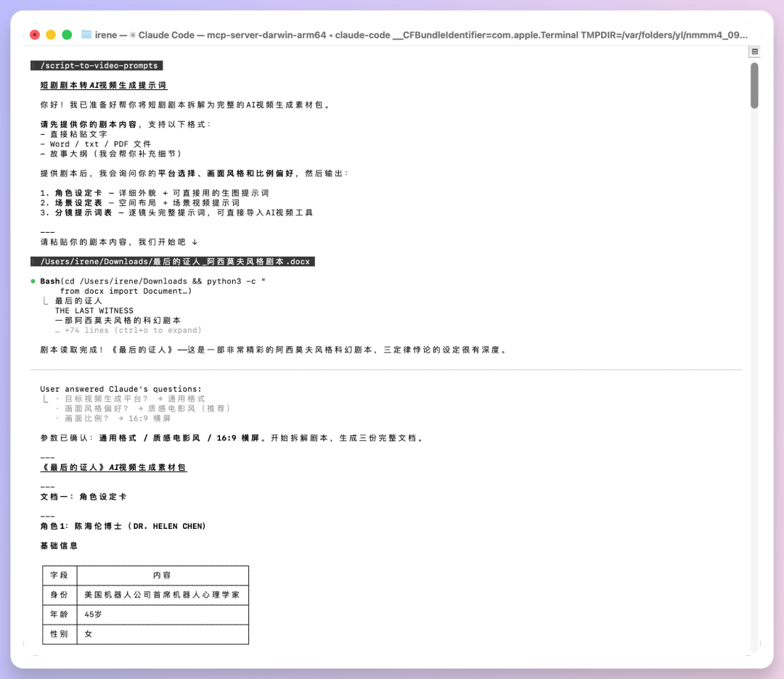The width and height of the screenshot is (784, 679).
Task: Click the line Word / txt / PDF 文件
Action: pos(96,144)
